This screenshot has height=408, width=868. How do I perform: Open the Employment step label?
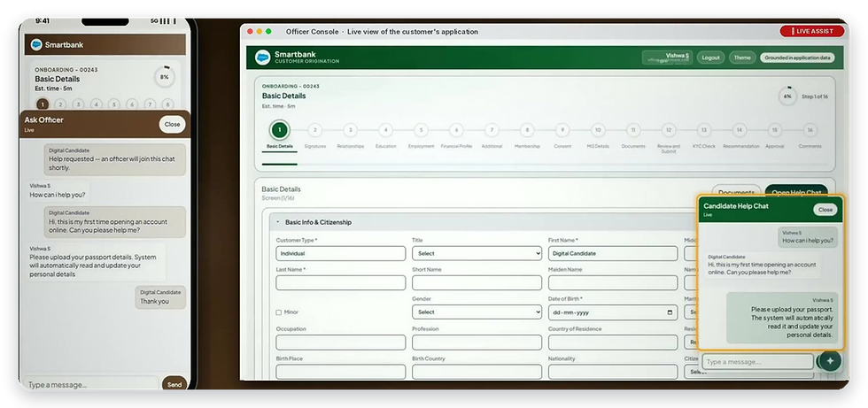pyautogui.click(x=421, y=147)
